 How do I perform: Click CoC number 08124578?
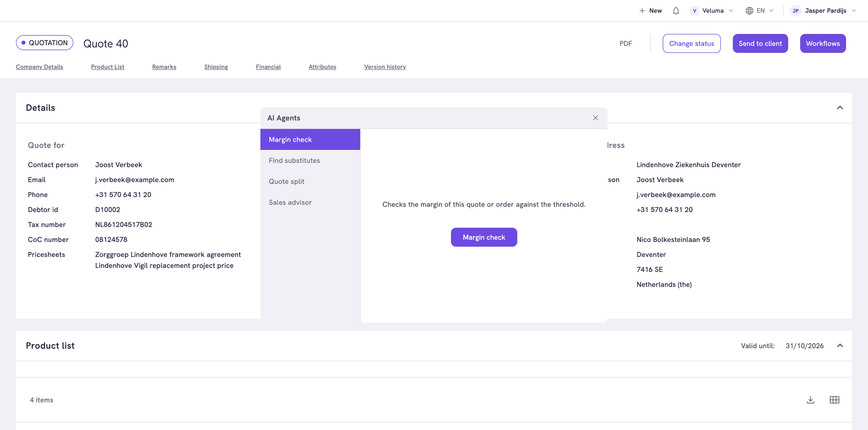[x=111, y=239]
